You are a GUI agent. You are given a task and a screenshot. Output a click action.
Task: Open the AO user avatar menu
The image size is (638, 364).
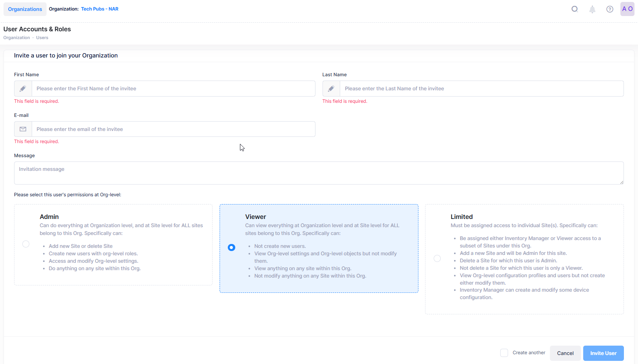tap(627, 9)
